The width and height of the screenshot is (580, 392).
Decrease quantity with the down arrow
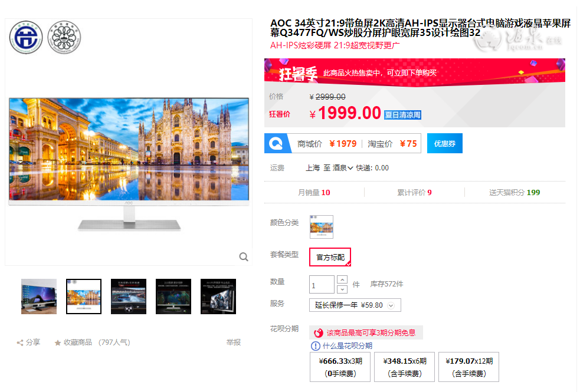[x=342, y=289]
